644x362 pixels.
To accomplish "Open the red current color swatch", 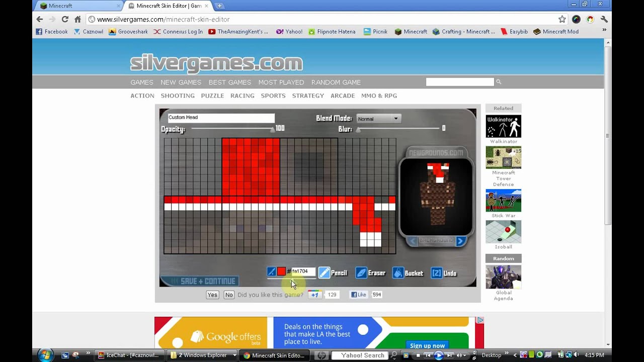I will pos(281,271).
